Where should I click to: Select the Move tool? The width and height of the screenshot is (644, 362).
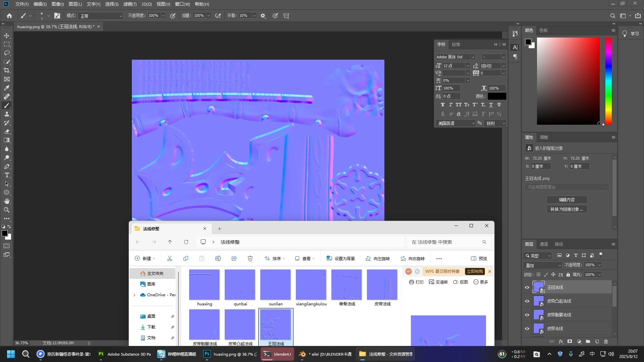pos(7,36)
